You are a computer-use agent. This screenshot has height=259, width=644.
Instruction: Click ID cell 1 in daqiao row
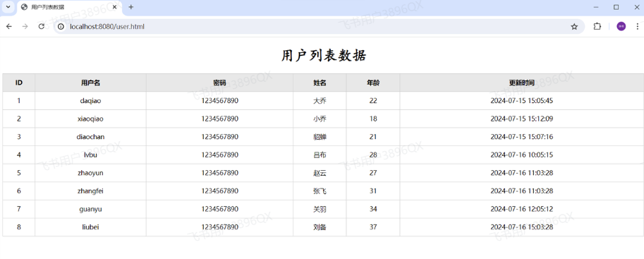(19, 101)
